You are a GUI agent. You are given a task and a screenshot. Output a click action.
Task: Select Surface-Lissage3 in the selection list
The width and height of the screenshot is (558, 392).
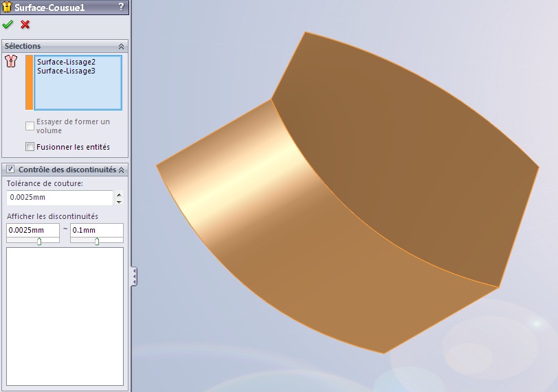pos(66,71)
